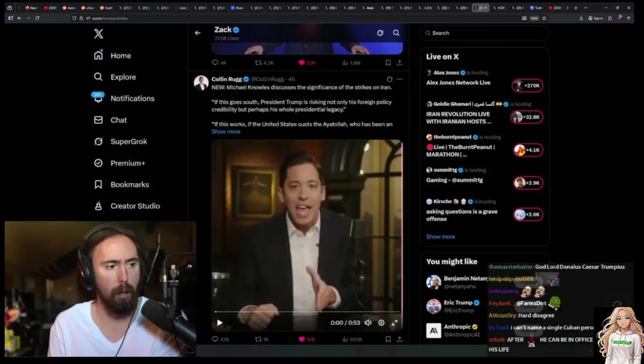Open the list all tabs dropdown
The image size is (644, 364).
click(585, 8)
